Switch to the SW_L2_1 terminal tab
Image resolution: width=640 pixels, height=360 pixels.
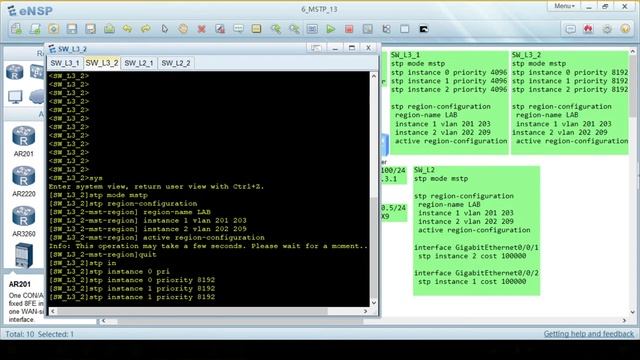(139, 63)
